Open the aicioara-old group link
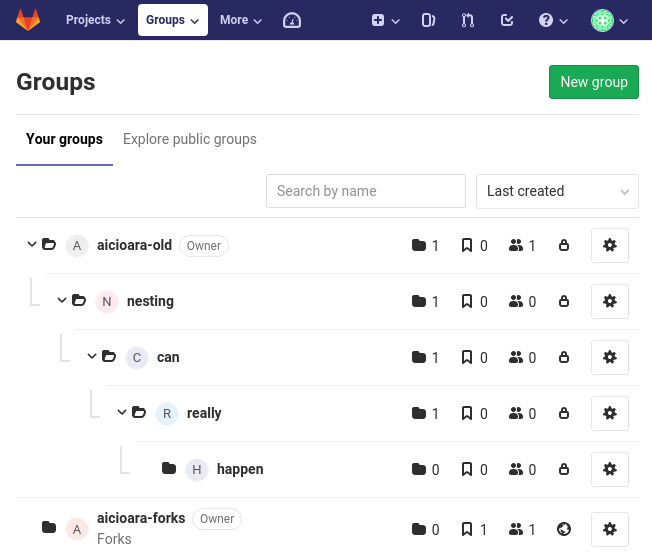Viewport: 652px width, 560px height. [134, 245]
